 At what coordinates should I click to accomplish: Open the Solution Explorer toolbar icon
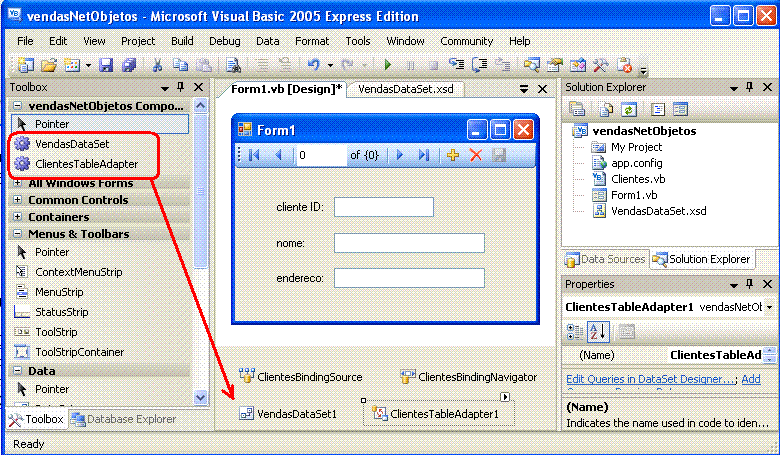(531, 65)
